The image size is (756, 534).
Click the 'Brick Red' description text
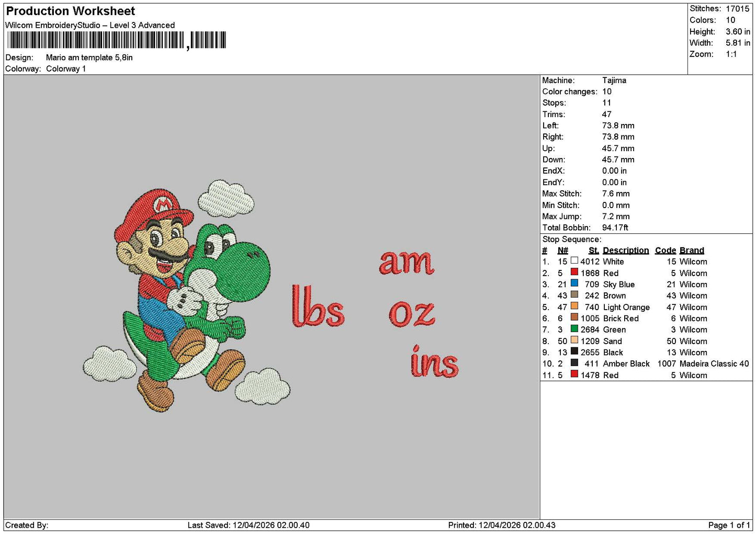click(620, 319)
